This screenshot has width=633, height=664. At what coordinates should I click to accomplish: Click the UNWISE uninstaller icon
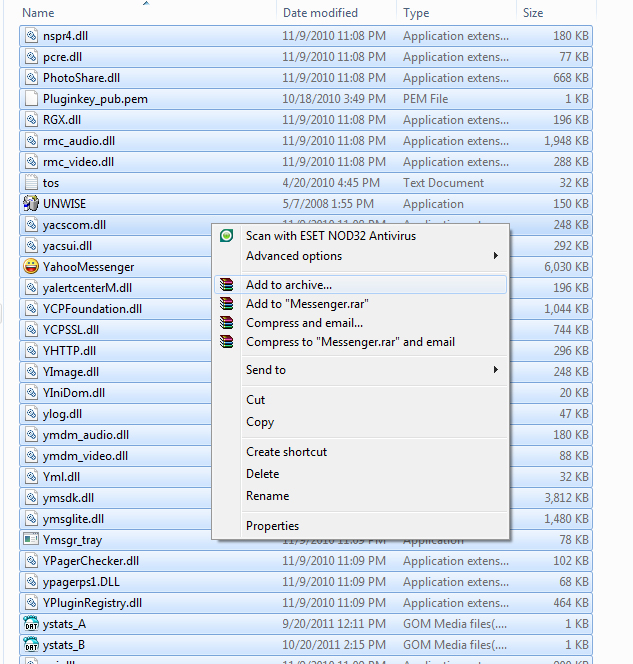pyautogui.click(x=31, y=203)
